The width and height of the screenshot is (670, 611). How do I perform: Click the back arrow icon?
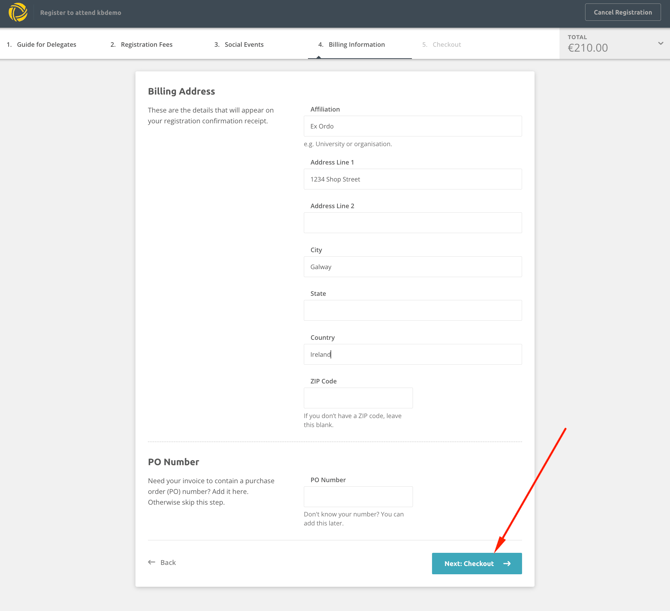(152, 562)
